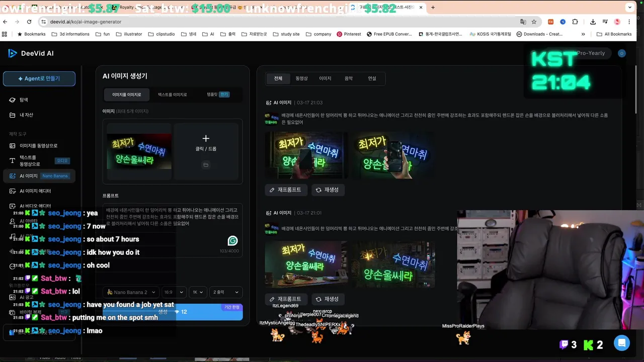Open browser extensions puzzle icon
Screen dimensions: 644x362
pyautogui.click(x=575, y=22)
